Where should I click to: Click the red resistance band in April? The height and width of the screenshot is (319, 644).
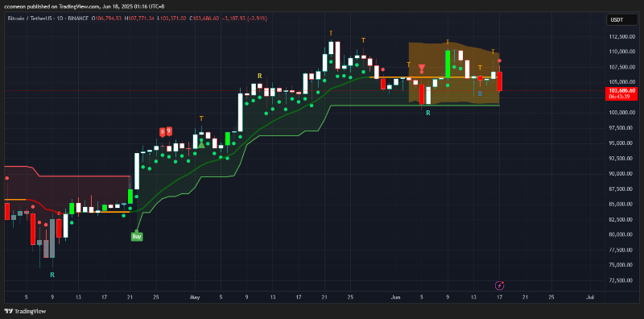tap(68, 189)
